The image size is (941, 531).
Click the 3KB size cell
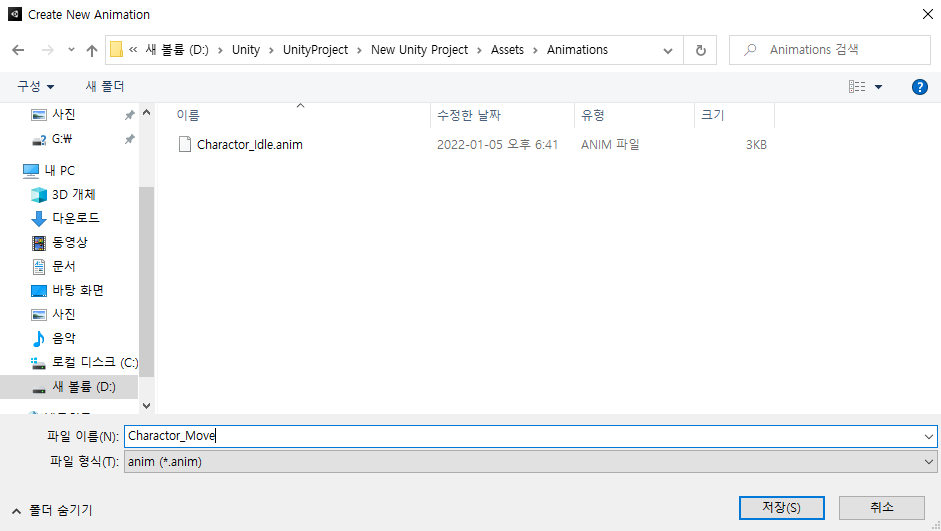(x=756, y=145)
